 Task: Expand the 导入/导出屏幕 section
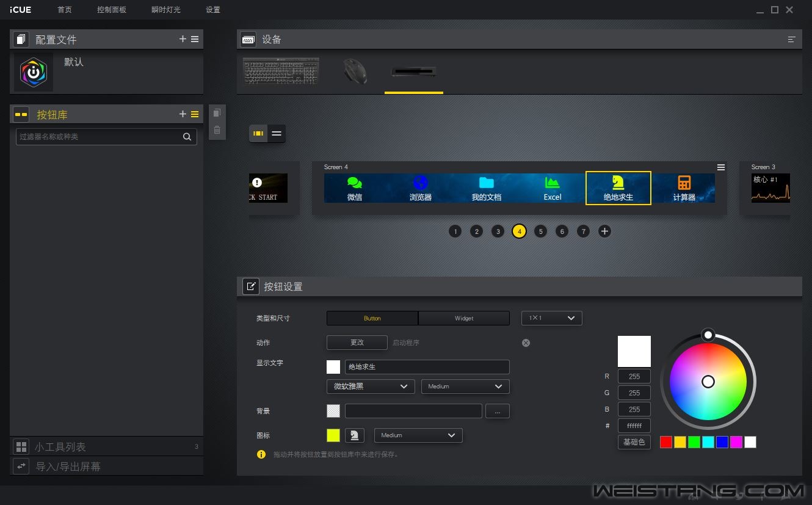(106, 467)
